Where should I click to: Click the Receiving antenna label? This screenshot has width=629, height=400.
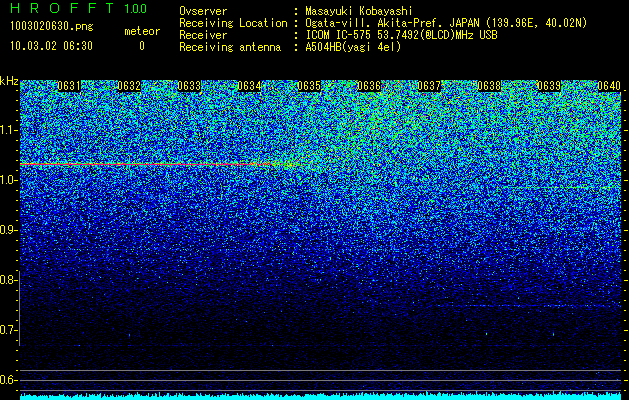click(x=230, y=47)
